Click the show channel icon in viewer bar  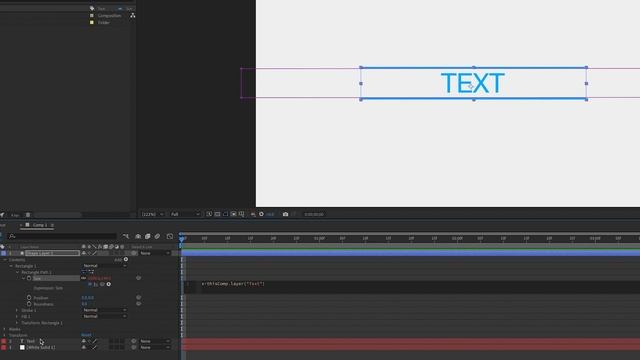click(253, 214)
